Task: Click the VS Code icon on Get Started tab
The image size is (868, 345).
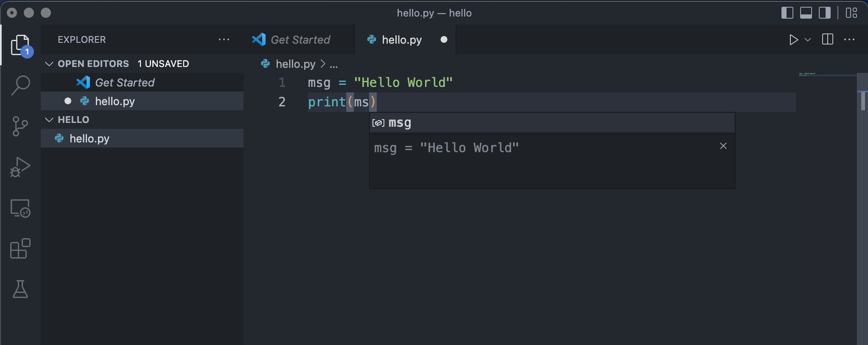Action: click(259, 39)
